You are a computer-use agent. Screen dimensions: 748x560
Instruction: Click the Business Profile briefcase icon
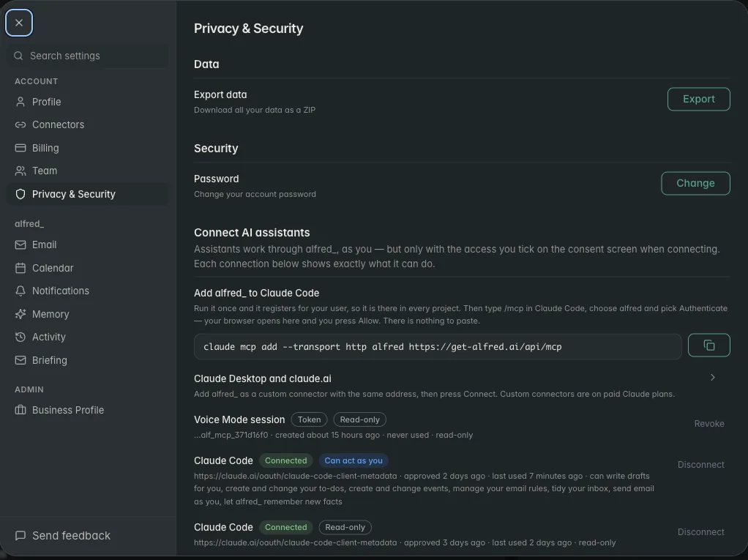[x=20, y=410]
